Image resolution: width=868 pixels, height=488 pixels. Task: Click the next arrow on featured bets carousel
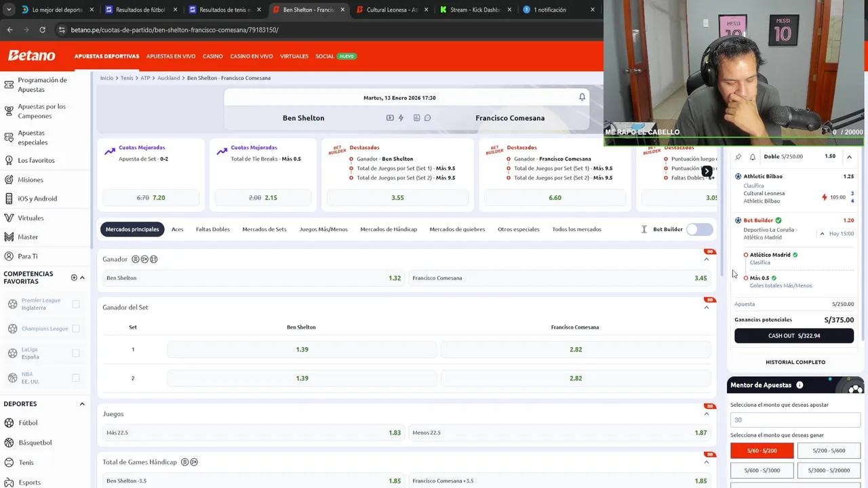707,171
